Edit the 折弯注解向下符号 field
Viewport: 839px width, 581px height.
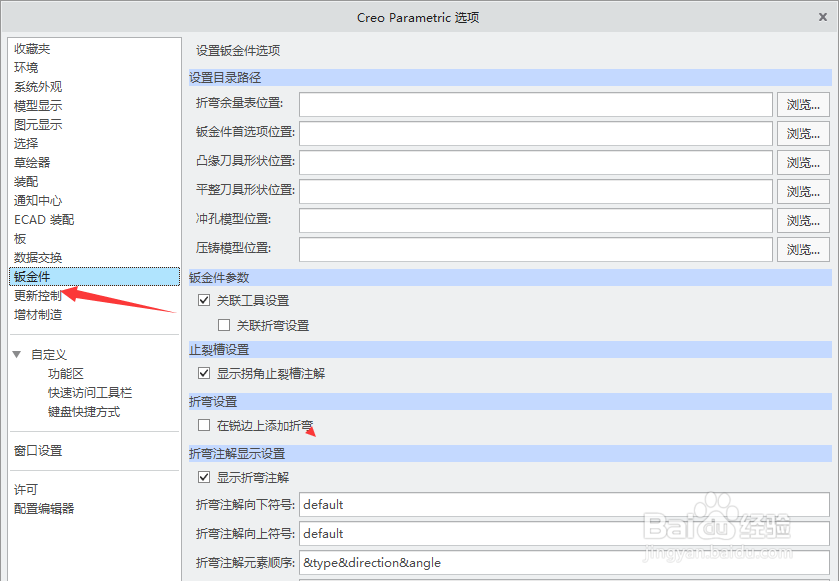point(564,504)
